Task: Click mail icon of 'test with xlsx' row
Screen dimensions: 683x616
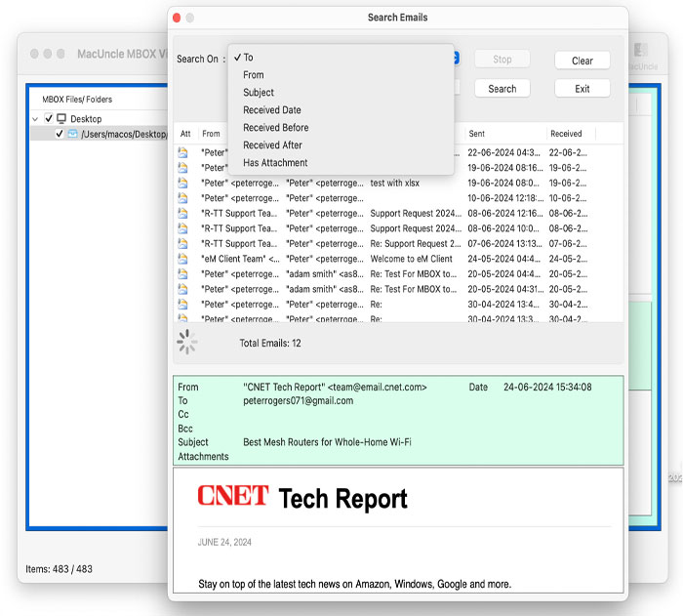Action: 183,183
